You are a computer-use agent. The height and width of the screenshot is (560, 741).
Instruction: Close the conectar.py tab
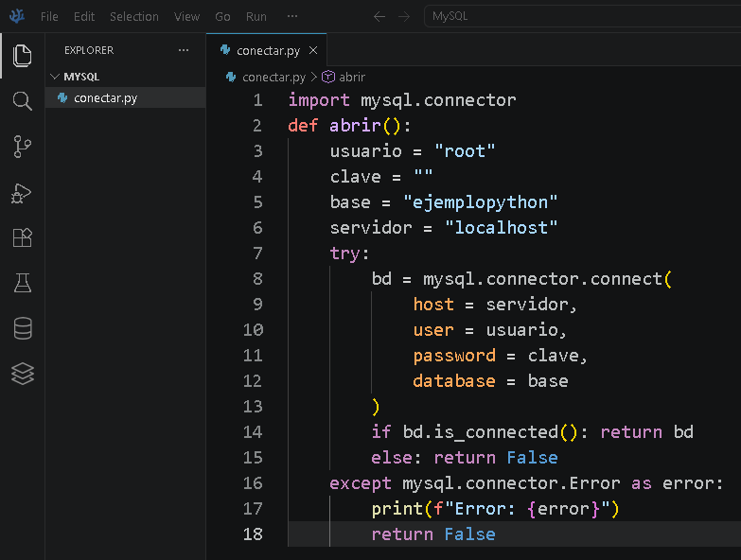point(313,50)
